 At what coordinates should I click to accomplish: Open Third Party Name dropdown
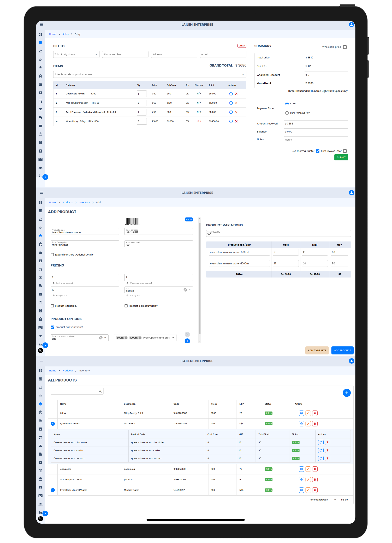pyautogui.click(x=96, y=55)
